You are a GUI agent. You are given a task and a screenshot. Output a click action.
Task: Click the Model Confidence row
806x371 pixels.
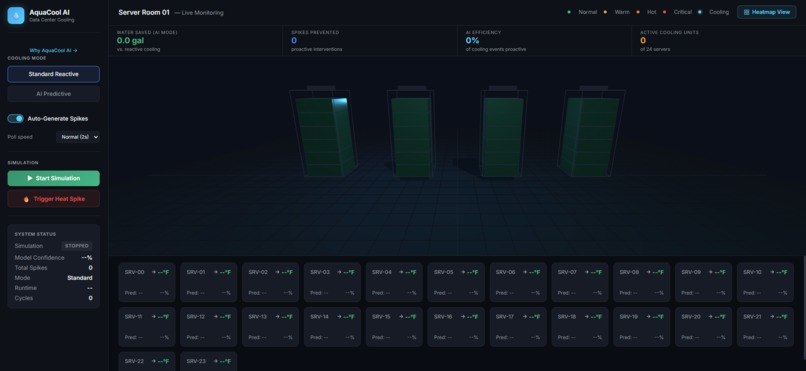tap(53, 257)
